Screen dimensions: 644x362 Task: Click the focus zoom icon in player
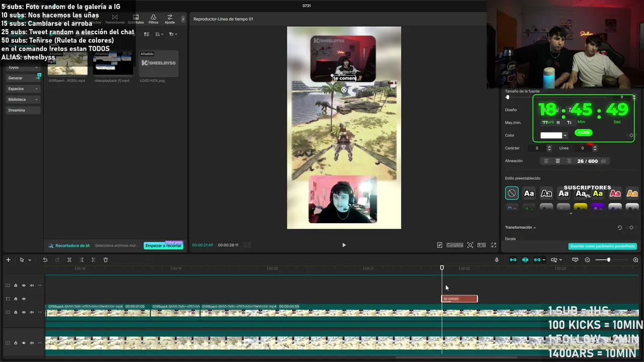[x=470, y=245]
